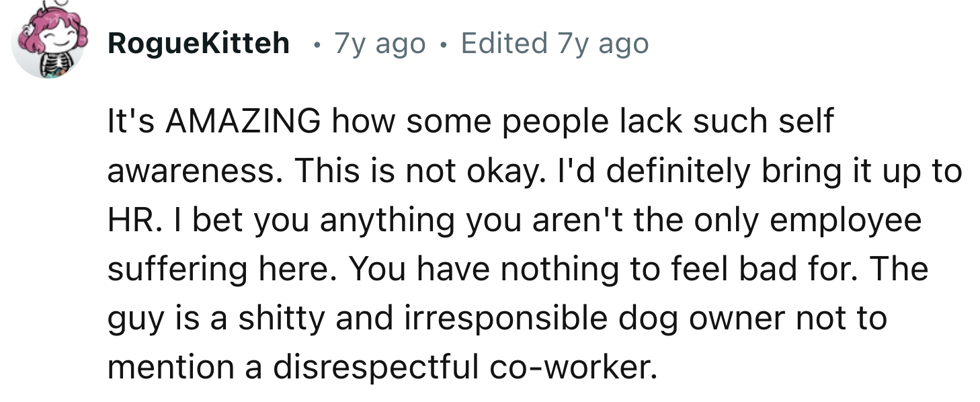Click RogueKitteh's pink-haired avatar
This screenshot has width=980, height=402.
48,40
